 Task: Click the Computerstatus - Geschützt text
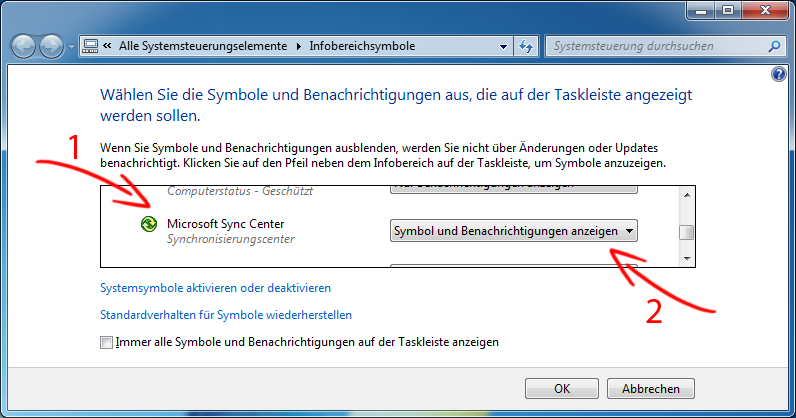tap(240, 191)
